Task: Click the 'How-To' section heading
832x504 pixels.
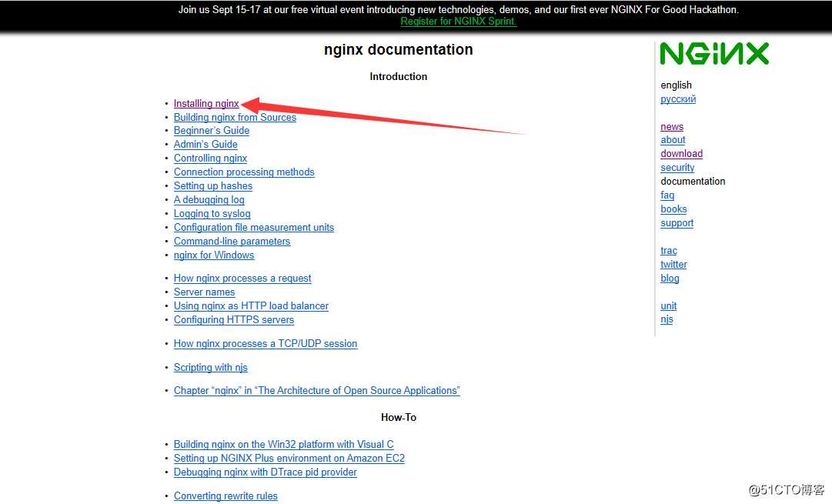Action: (x=399, y=418)
